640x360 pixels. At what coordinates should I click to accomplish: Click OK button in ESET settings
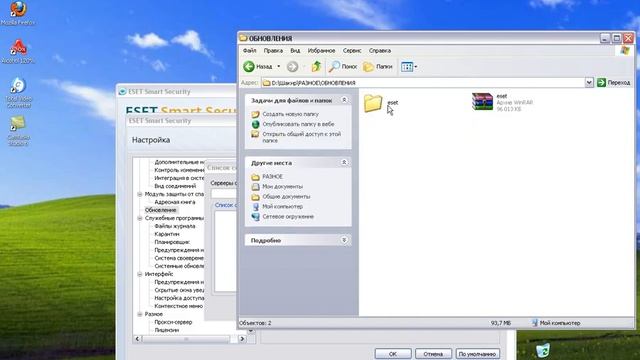(393, 354)
